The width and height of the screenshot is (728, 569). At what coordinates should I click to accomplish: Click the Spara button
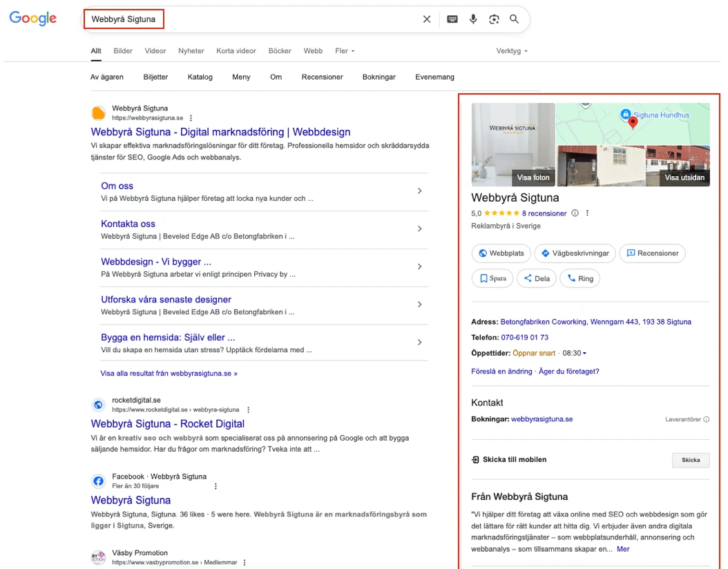point(492,278)
